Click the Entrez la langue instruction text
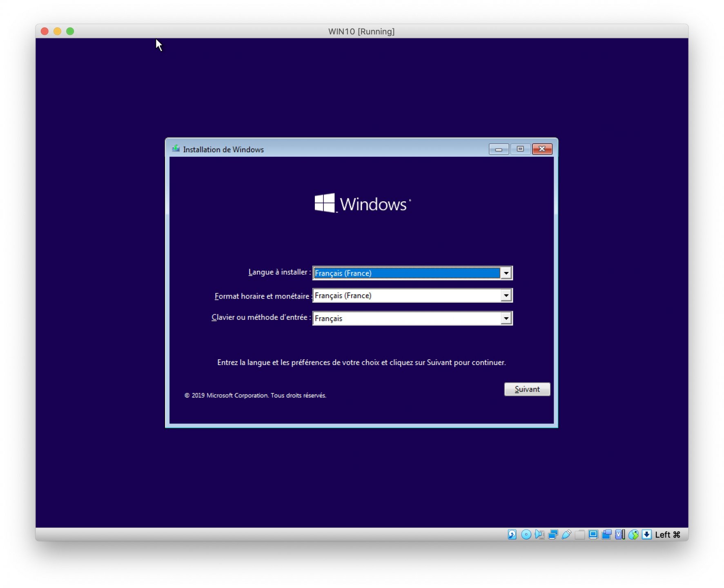This screenshot has width=724, height=588. pos(361,362)
